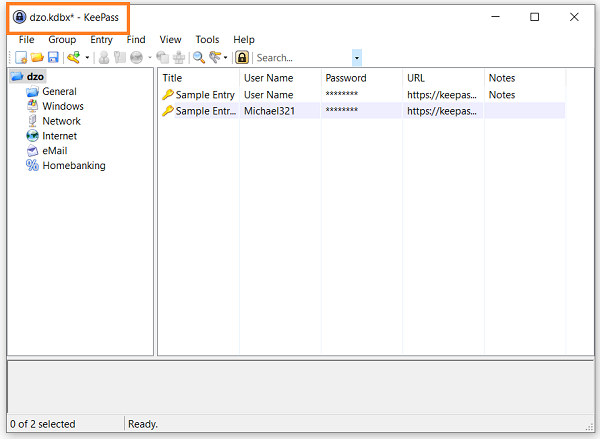Select the eMail group

click(x=55, y=151)
